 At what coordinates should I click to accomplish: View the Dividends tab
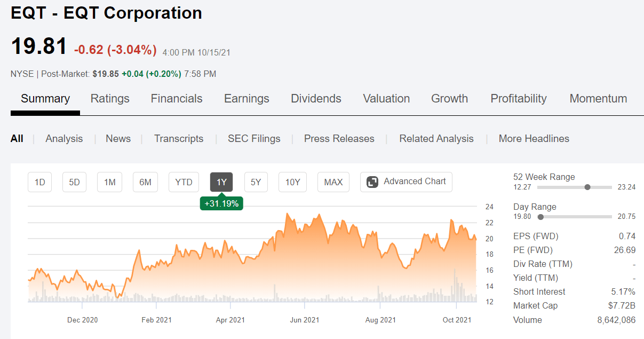coord(316,99)
